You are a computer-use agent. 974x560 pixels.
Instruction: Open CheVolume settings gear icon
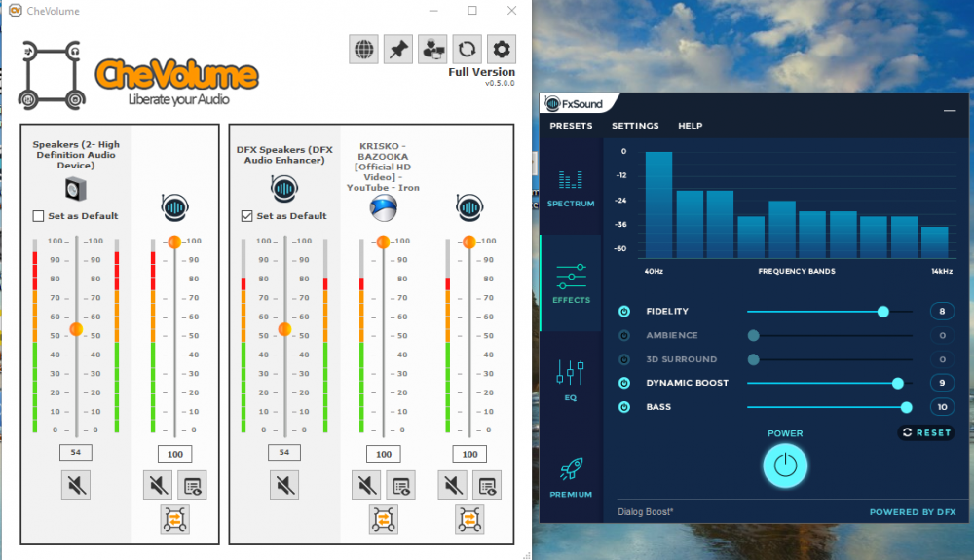tap(502, 49)
